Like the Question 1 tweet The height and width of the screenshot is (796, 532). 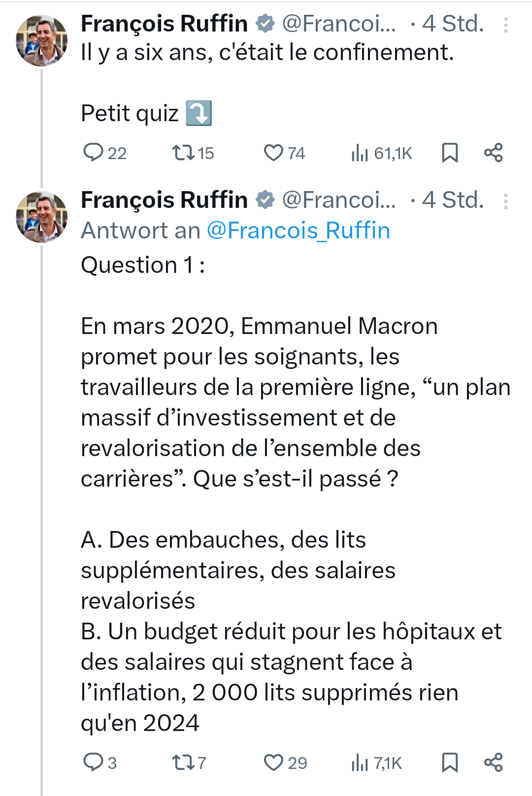tap(275, 763)
